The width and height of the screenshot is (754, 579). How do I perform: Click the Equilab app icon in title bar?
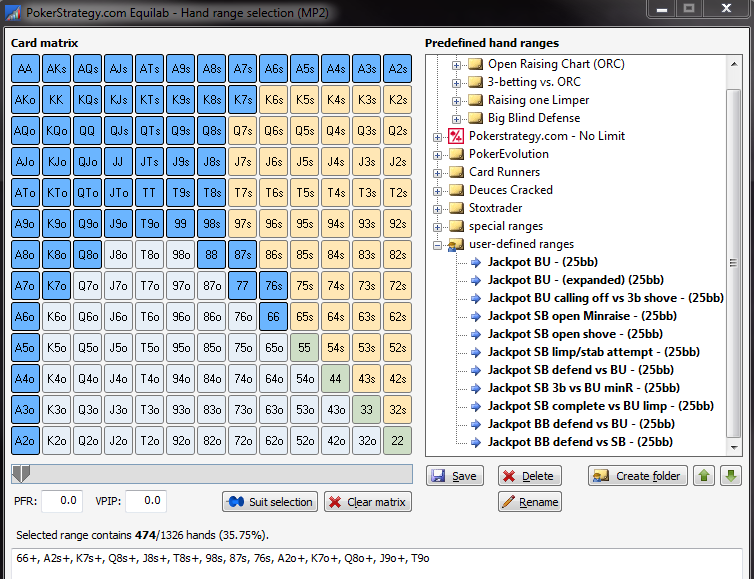click(x=13, y=12)
